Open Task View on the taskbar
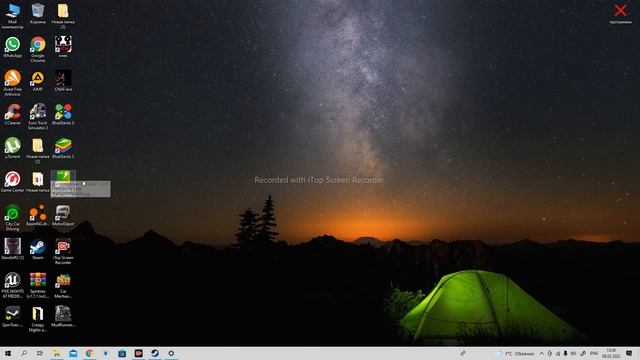Viewport: 640px width, 360px height. 40,353
